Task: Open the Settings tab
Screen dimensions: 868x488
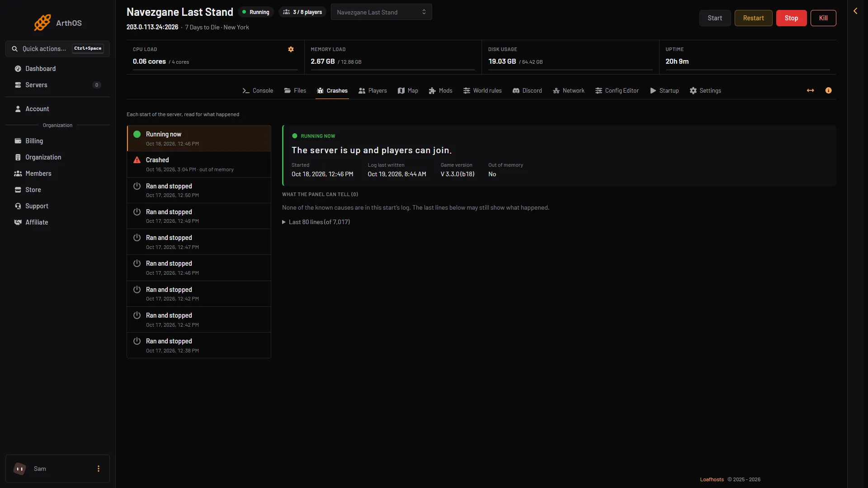Action: (705, 91)
